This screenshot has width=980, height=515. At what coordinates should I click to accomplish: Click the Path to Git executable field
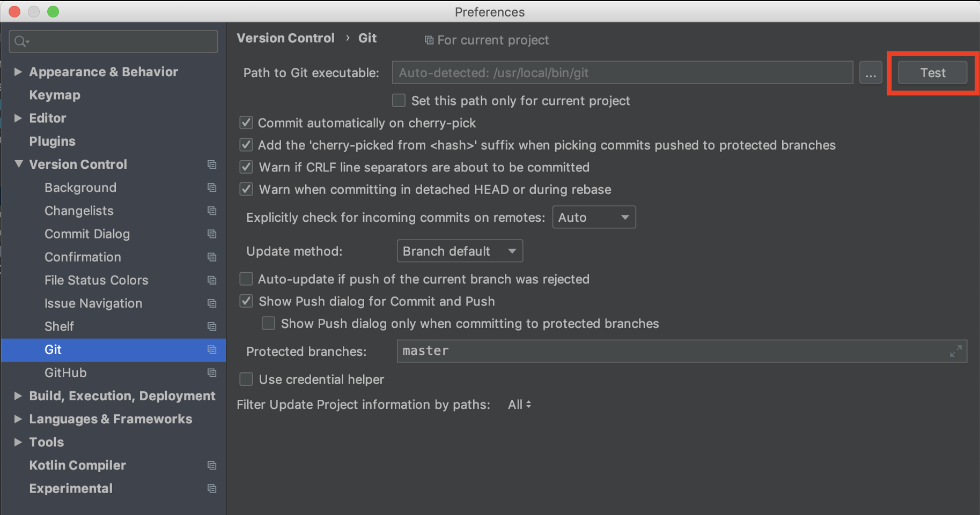tap(622, 73)
